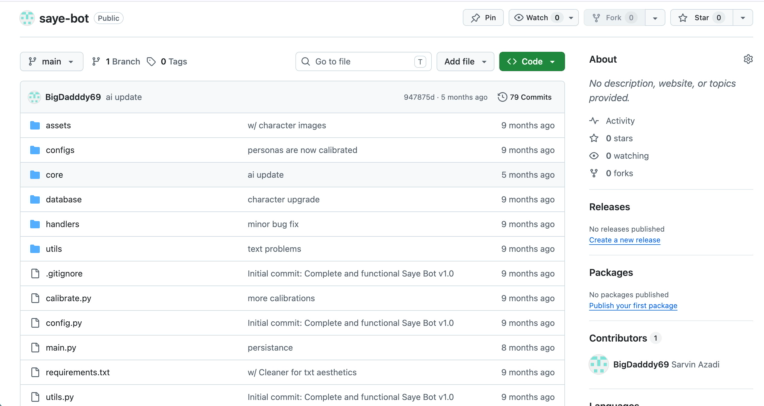Image resolution: width=764 pixels, height=406 pixels.
Task: Open the .gitignore file
Action: coord(64,273)
